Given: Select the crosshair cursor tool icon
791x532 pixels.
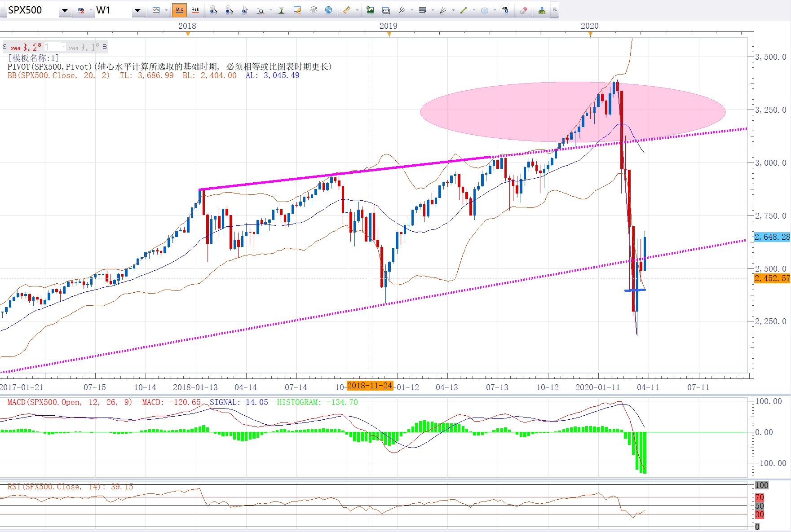Looking at the screenshot, I should coord(245,10).
